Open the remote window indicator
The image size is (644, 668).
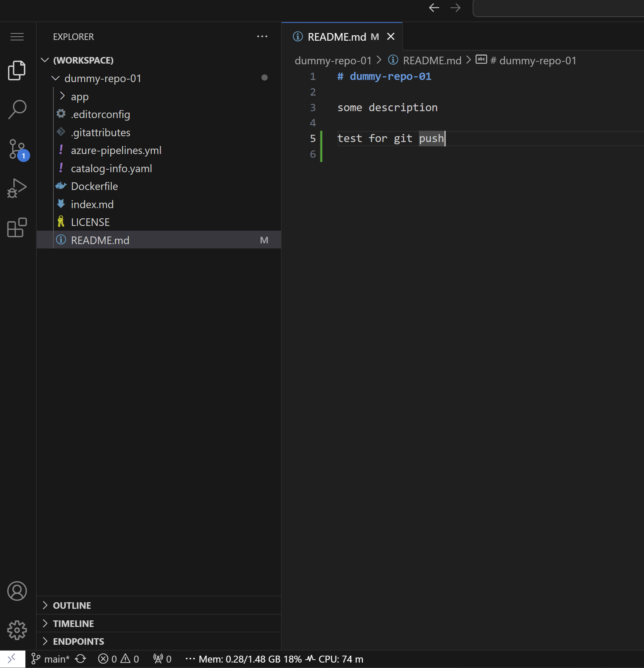pyautogui.click(x=12, y=659)
